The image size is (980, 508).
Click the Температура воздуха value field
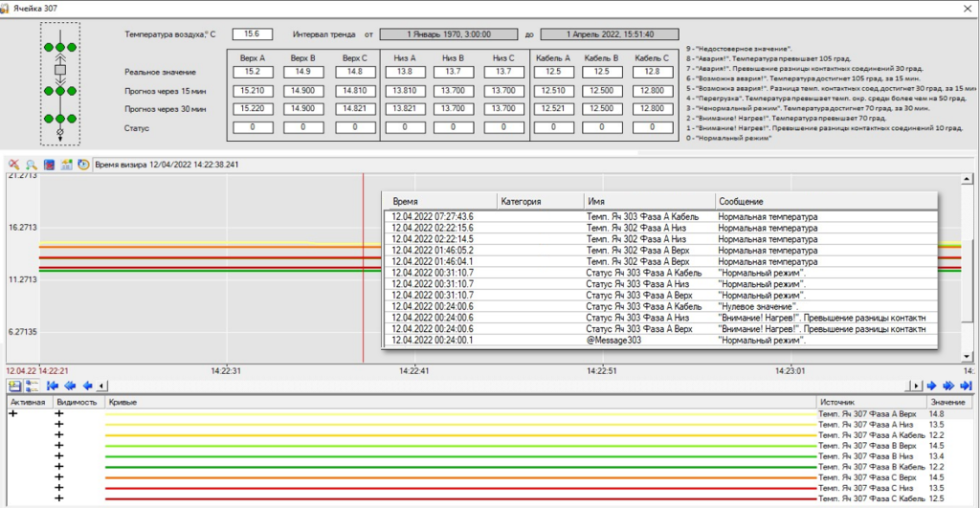coord(252,34)
